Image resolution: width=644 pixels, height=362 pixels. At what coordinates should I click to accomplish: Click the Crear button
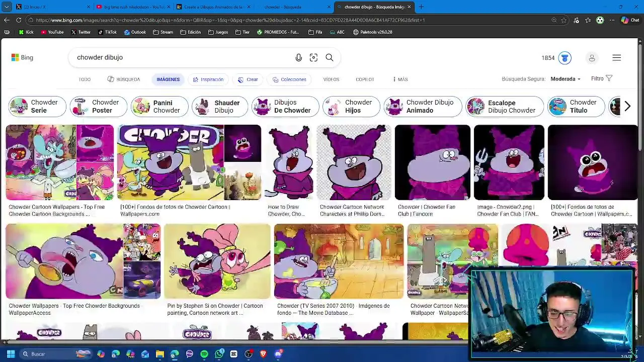click(x=248, y=79)
